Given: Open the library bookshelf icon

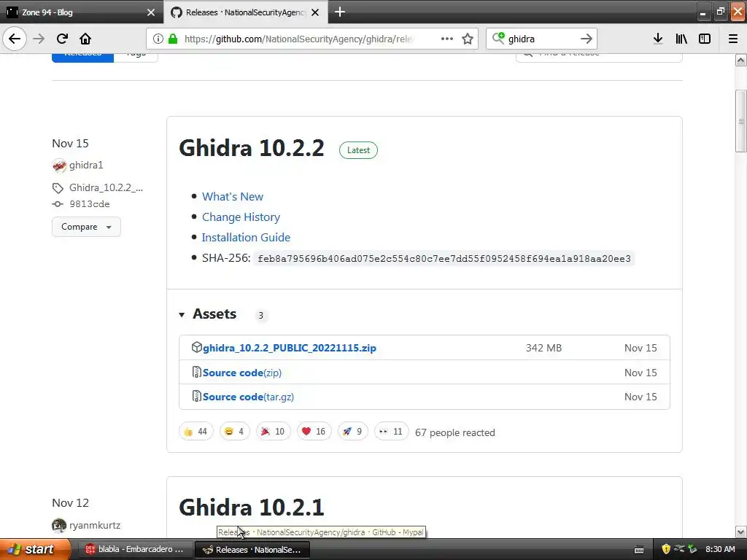Looking at the screenshot, I should coord(681,39).
